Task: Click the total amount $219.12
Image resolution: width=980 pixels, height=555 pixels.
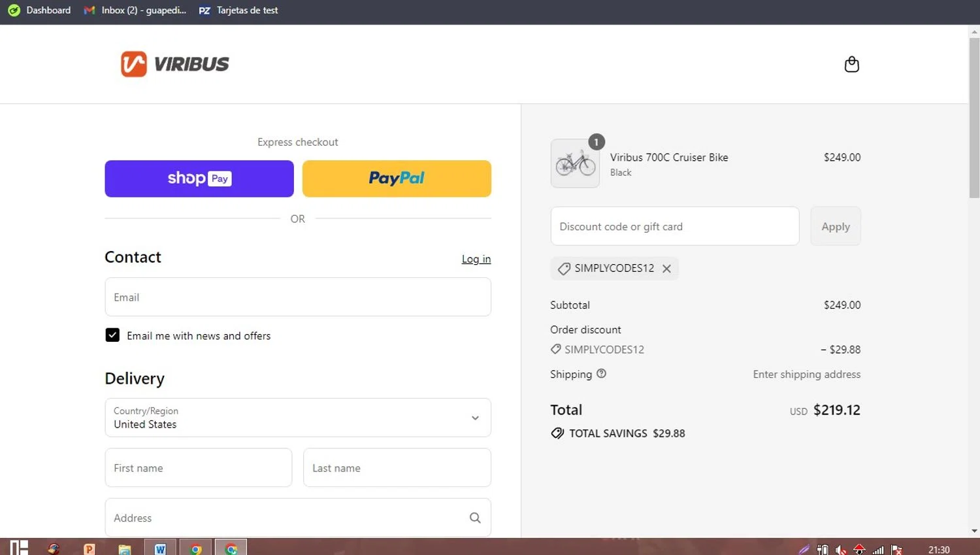Action: [837, 410]
